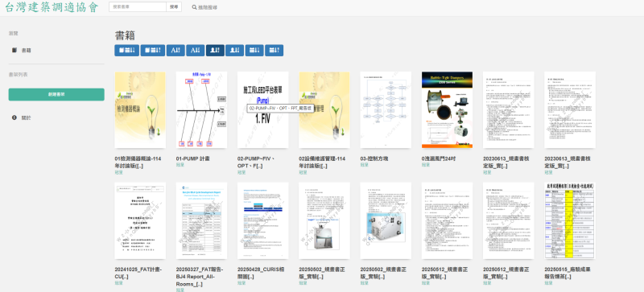Click author 冠呈 under 0洩漏風門24吋
644x292 pixels.
pyautogui.click(x=426, y=165)
